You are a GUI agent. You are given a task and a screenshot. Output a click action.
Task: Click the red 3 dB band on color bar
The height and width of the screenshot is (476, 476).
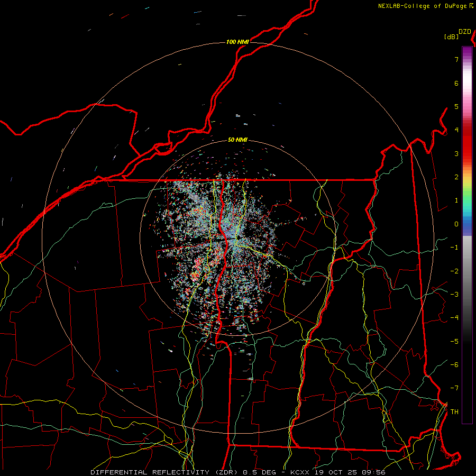coord(467,153)
